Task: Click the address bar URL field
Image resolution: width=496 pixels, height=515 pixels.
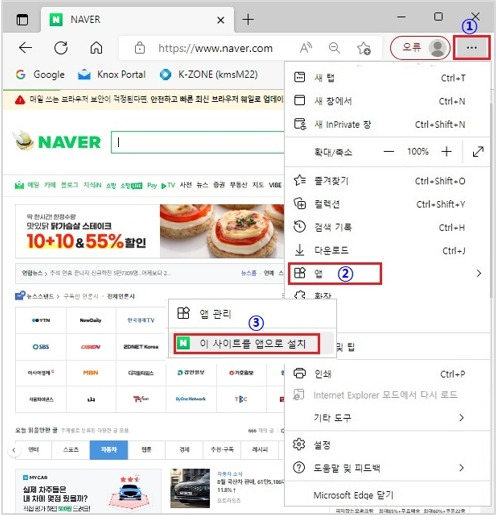Action: [215, 48]
